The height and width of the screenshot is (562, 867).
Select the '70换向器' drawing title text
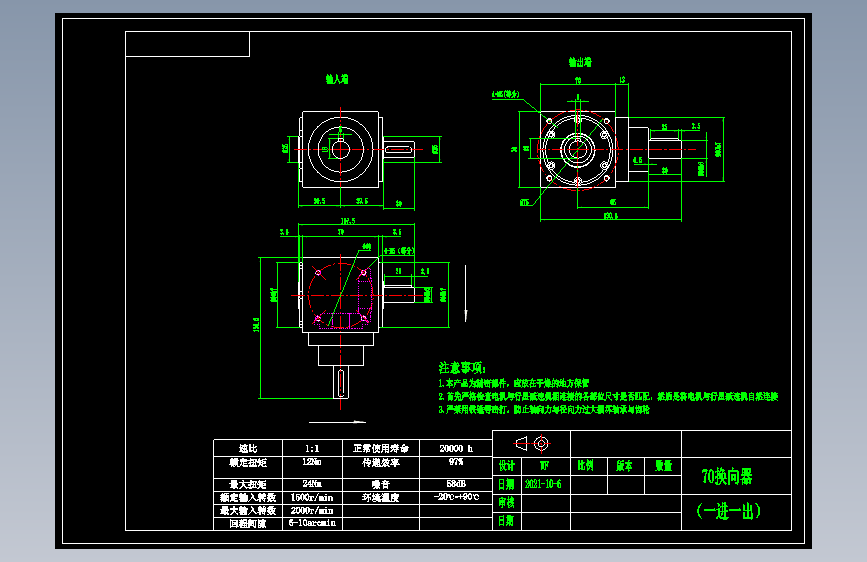[x=727, y=476]
